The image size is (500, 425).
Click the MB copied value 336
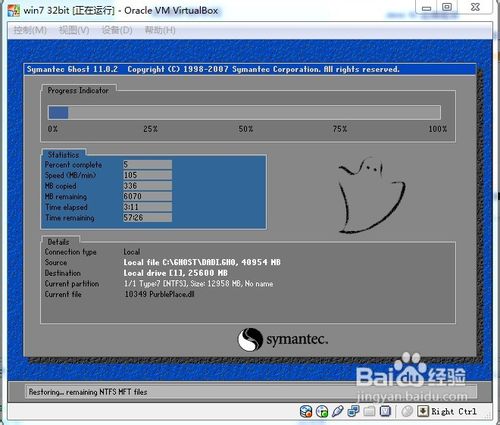pyautogui.click(x=147, y=186)
